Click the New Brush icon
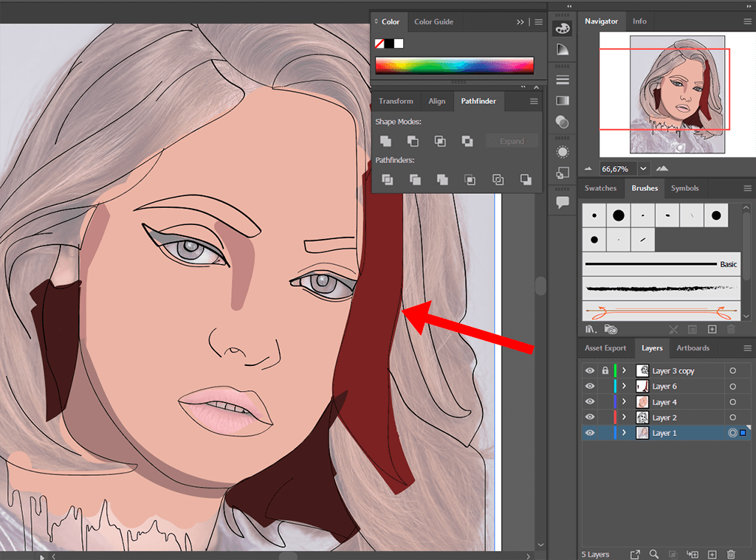 (x=712, y=330)
